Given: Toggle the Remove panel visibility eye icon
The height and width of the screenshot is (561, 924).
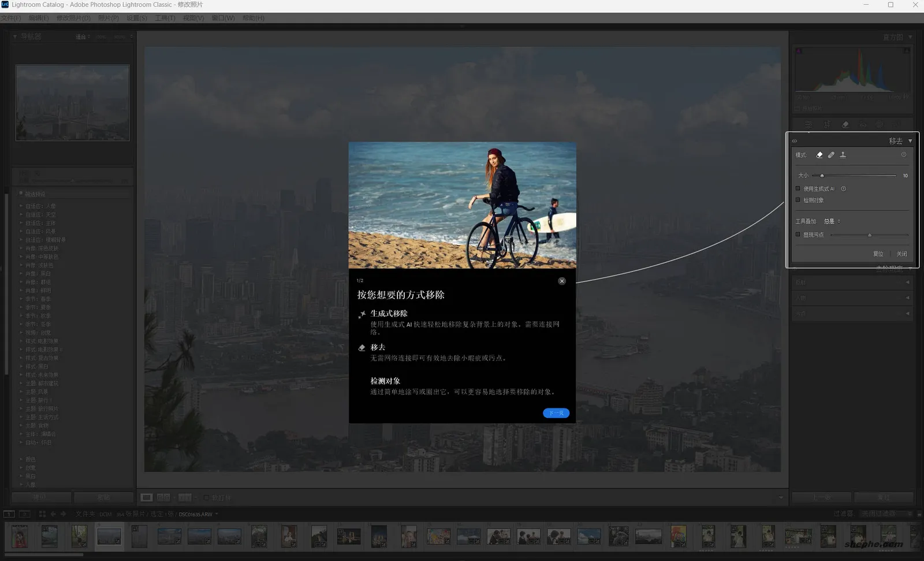Looking at the screenshot, I should (x=794, y=142).
